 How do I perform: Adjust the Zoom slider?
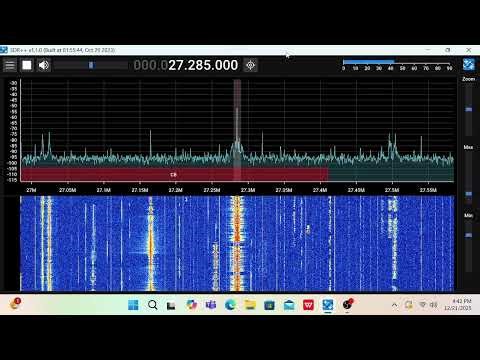pyautogui.click(x=469, y=109)
